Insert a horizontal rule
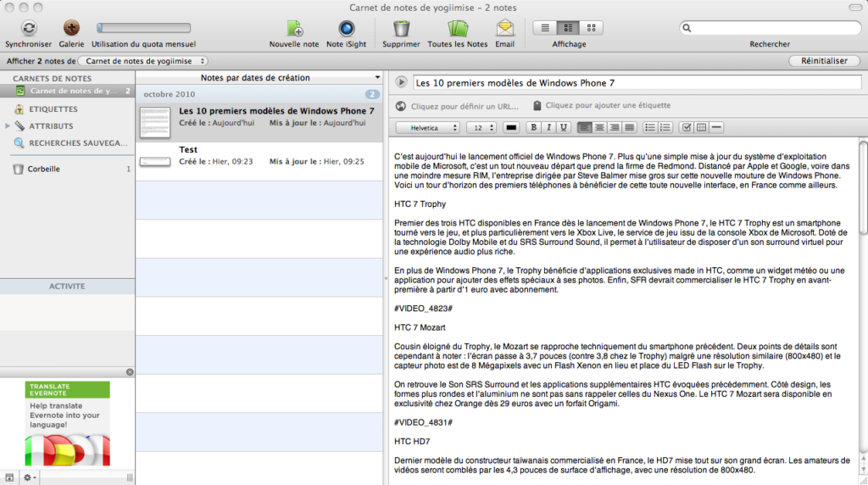 point(716,128)
